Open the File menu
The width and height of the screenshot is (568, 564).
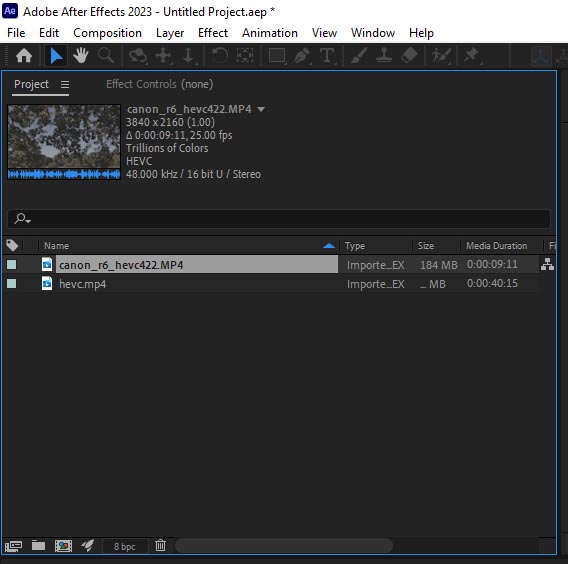tap(16, 33)
